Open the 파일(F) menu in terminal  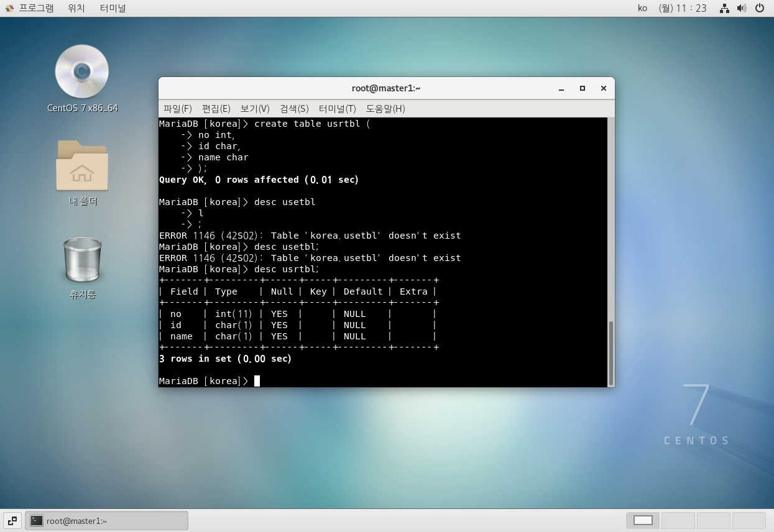tap(178, 109)
